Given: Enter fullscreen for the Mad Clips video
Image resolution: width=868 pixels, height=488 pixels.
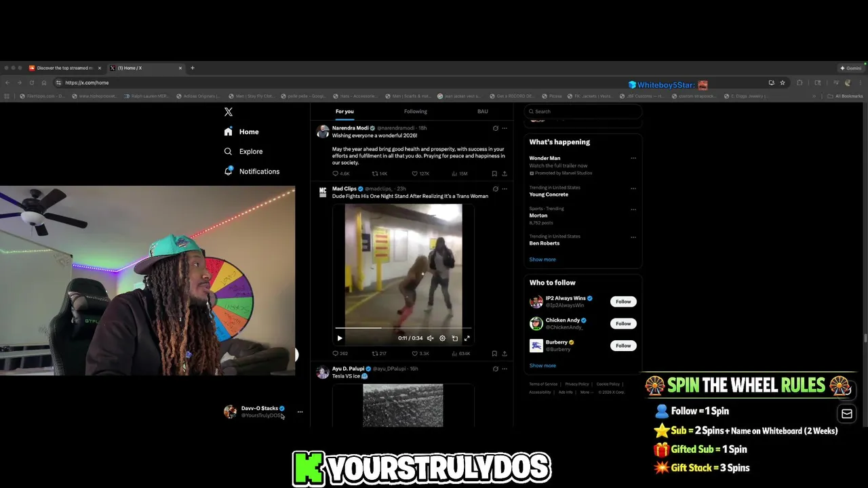Looking at the screenshot, I should 467,338.
